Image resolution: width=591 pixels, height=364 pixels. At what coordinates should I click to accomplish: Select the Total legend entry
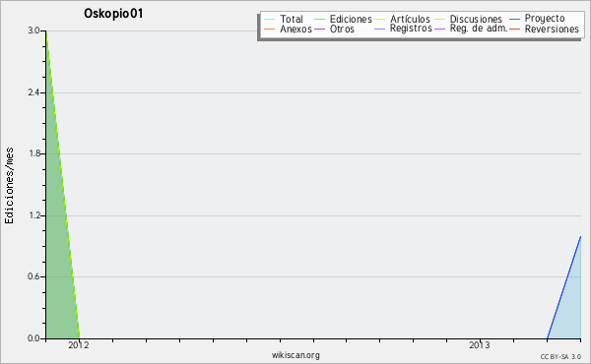284,19
